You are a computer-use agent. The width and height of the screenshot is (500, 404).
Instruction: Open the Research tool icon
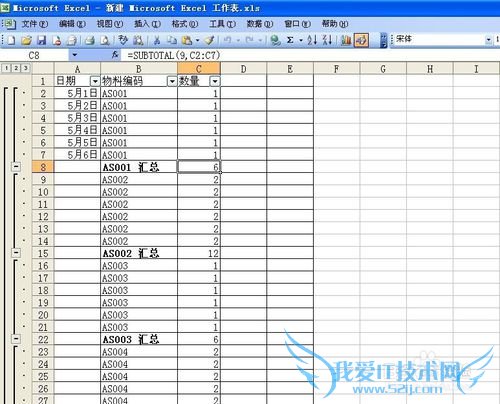click(x=138, y=40)
